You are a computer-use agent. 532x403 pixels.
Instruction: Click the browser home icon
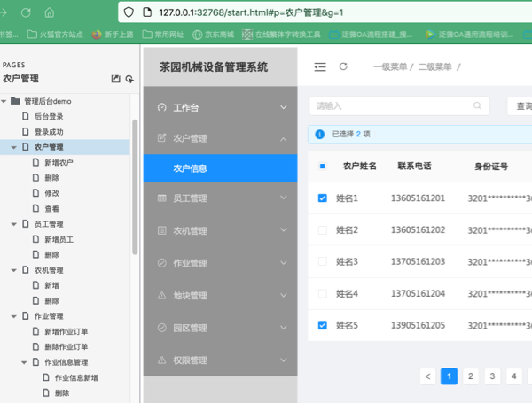48,12
